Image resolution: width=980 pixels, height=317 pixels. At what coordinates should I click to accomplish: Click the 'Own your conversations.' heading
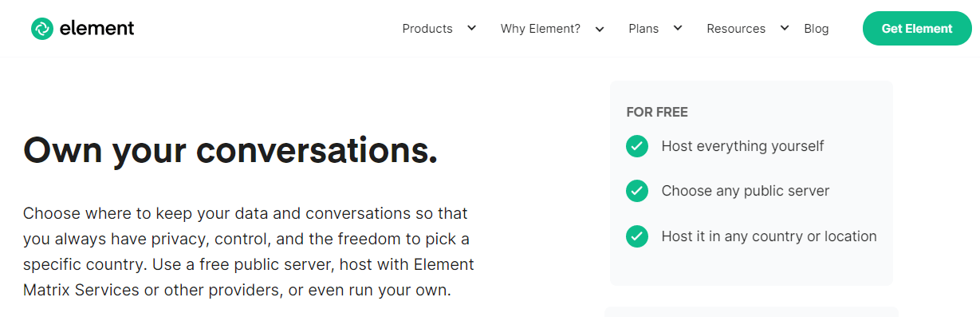230,150
